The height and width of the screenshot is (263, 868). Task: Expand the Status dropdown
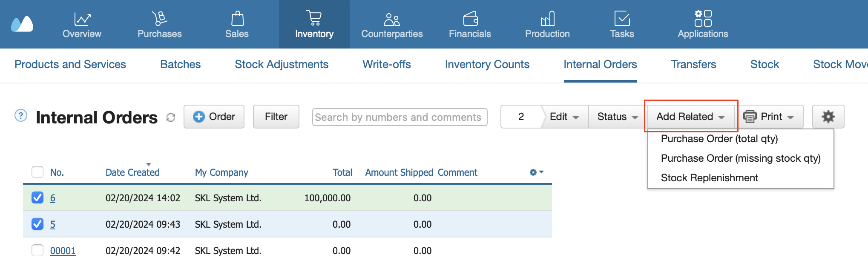coord(617,117)
